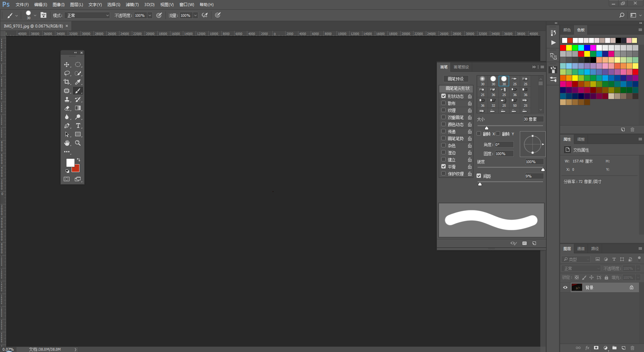Enable the 散布 checkbox
644x352 pixels.
[443, 103]
